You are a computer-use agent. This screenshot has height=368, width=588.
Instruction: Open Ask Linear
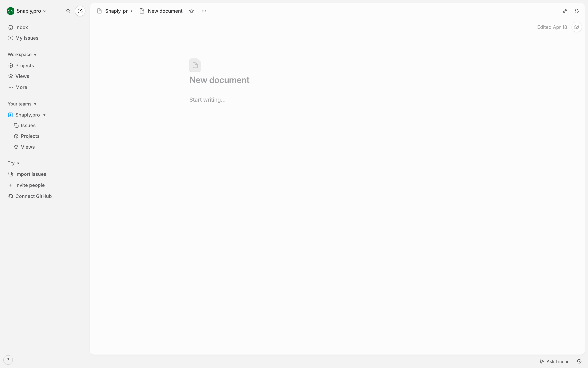554,361
